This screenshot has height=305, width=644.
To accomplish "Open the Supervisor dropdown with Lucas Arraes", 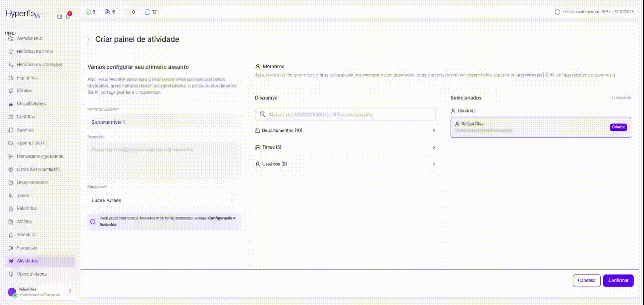I will point(163,200).
